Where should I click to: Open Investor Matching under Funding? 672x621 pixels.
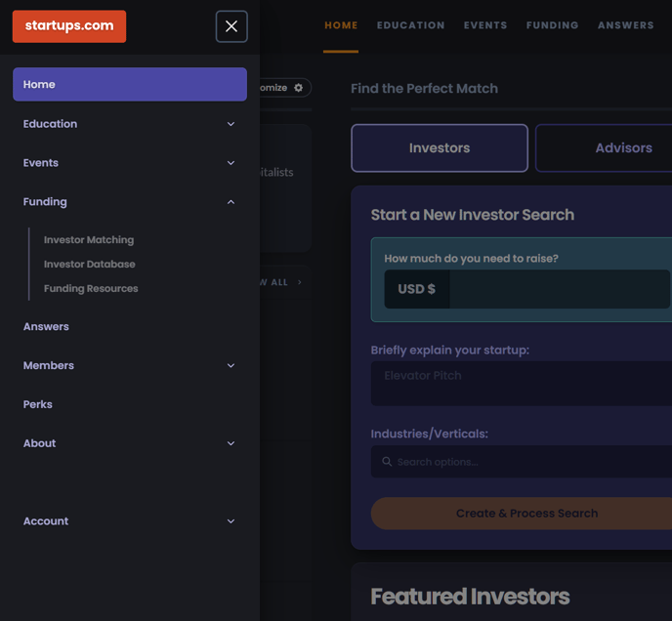89,240
